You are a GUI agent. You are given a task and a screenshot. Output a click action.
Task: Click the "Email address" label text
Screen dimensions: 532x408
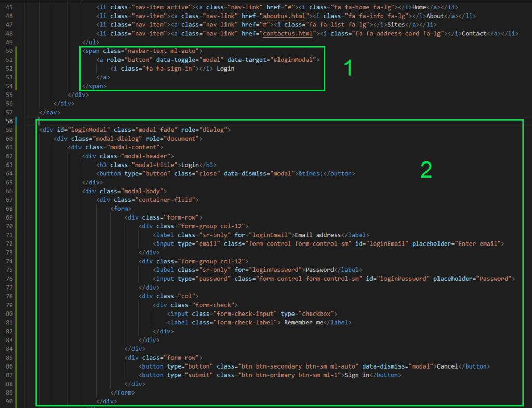[x=317, y=235]
